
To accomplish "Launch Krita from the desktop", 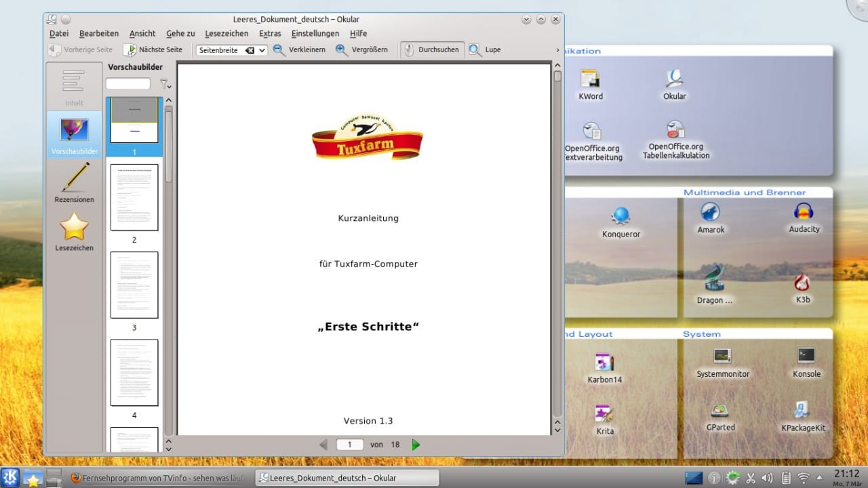I will click(605, 420).
